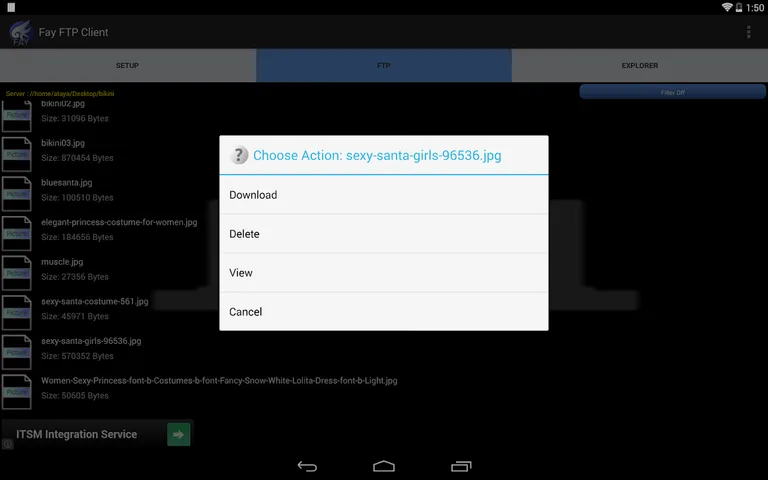The height and width of the screenshot is (480, 768).
Task: Click the server path /home/ataya/Desktop/bikini
Action: (60, 94)
